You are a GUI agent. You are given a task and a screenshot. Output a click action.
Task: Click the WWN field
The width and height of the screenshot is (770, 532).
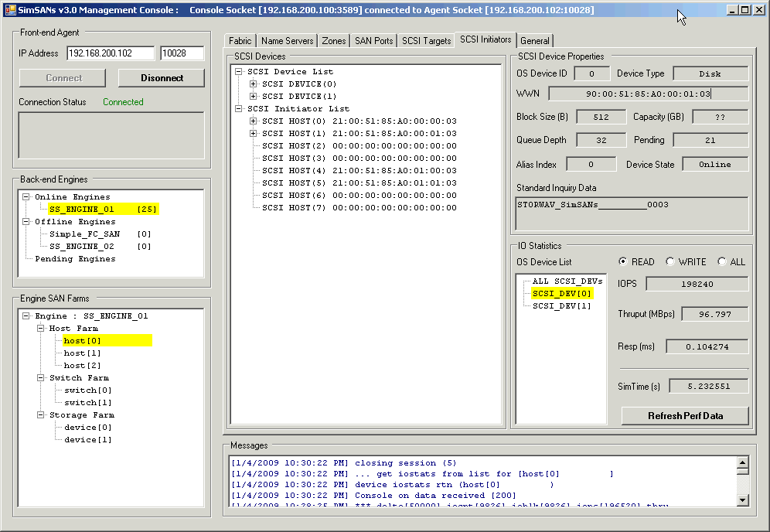(x=648, y=94)
